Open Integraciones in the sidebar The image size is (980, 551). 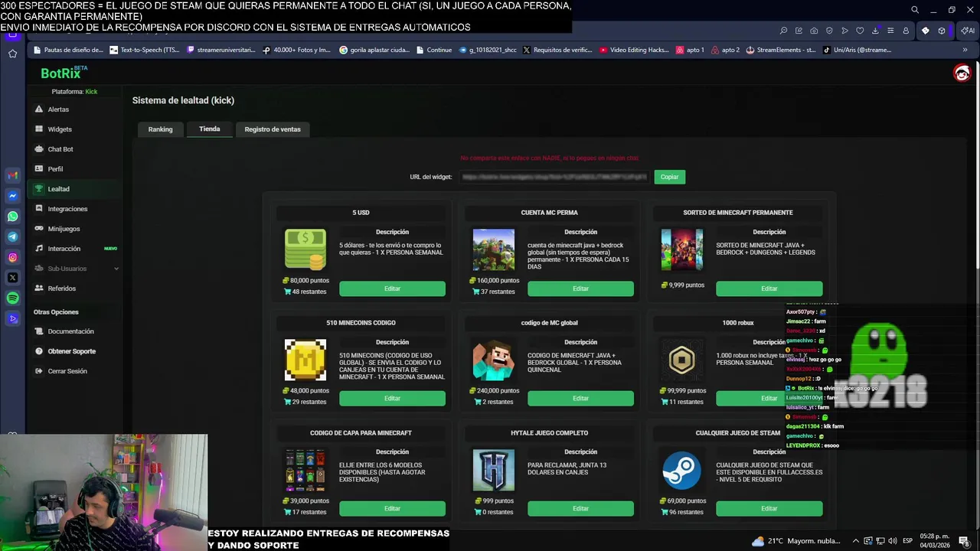(x=67, y=209)
